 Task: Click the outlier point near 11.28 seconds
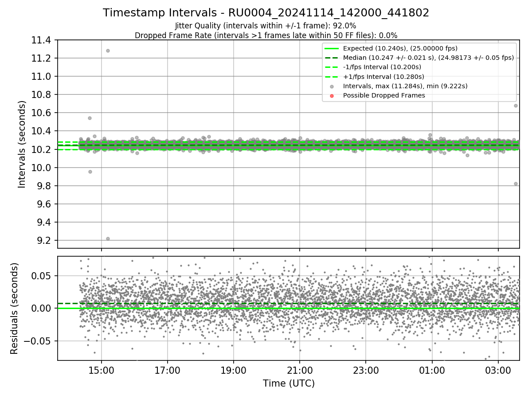(108, 51)
